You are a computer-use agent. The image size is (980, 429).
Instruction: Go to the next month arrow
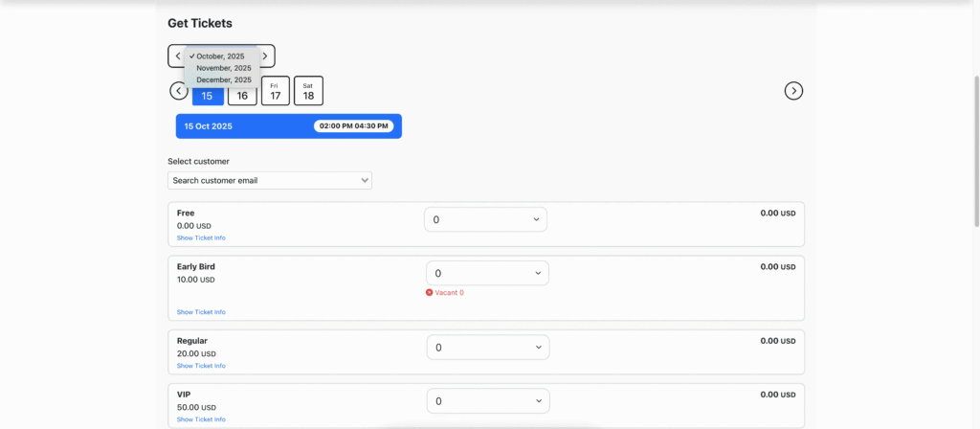[x=265, y=56]
